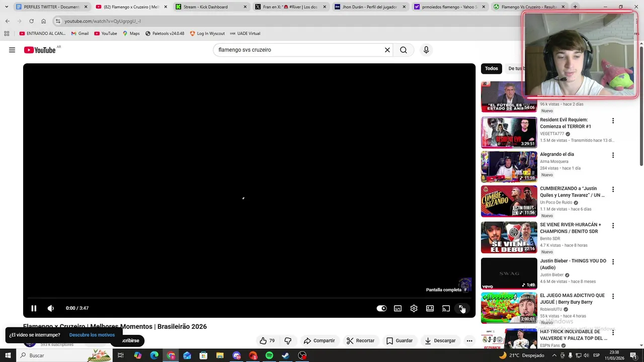Open Gmail bookmark
The width and height of the screenshot is (644, 362).
(x=79, y=34)
